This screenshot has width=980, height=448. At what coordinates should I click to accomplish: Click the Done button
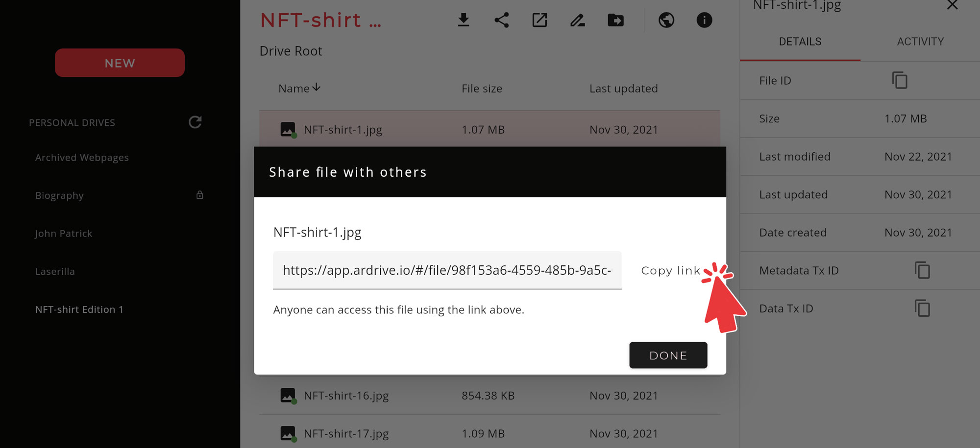[x=668, y=355]
